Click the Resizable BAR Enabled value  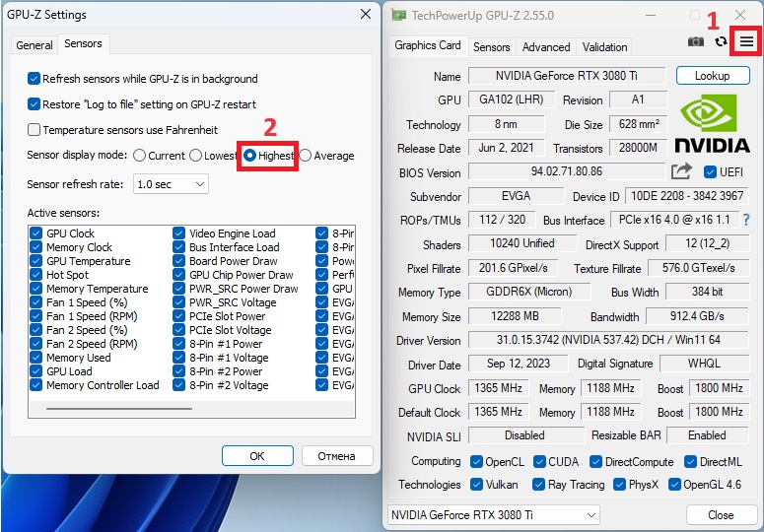pyautogui.click(x=707, y=435)
